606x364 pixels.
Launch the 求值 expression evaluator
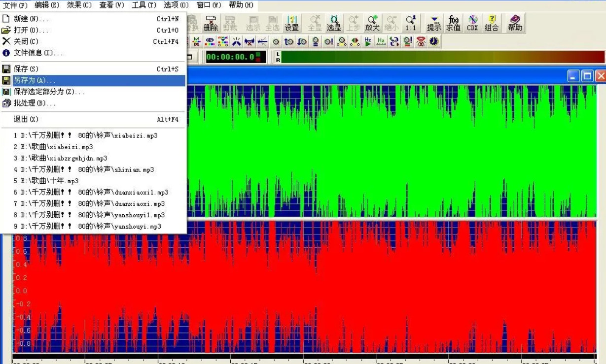pyautogui.click(x=453, y=23)
